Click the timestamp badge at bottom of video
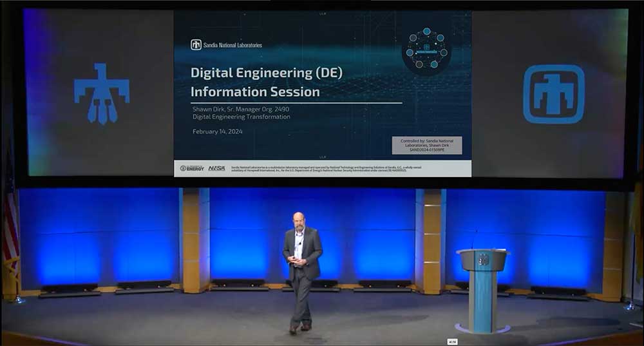The height and width of the screenshot is (346, 644). tap(453, 341)
